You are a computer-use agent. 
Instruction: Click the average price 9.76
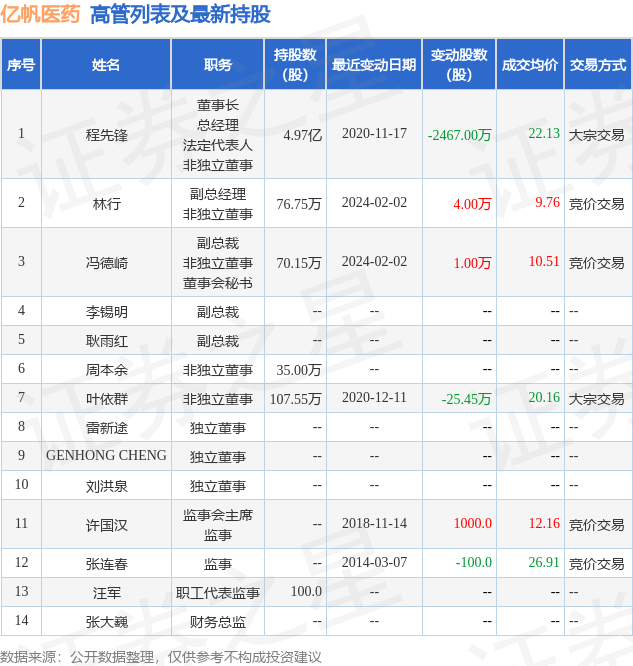548,202
